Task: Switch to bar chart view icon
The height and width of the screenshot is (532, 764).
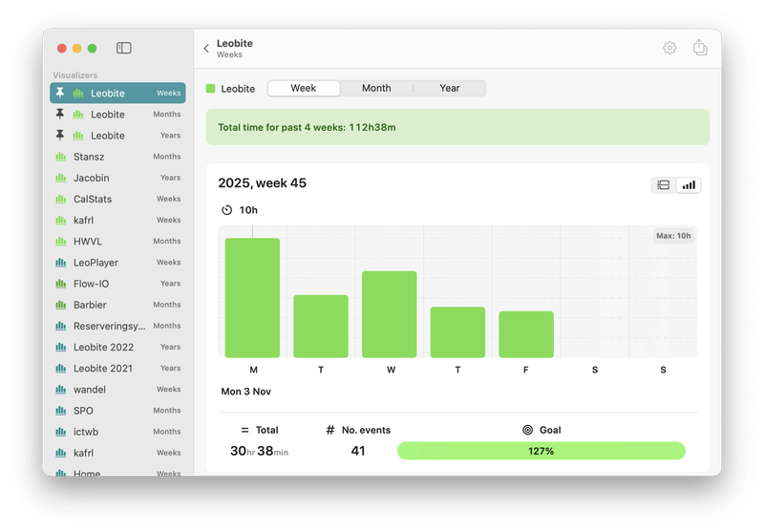Action: 689,185
